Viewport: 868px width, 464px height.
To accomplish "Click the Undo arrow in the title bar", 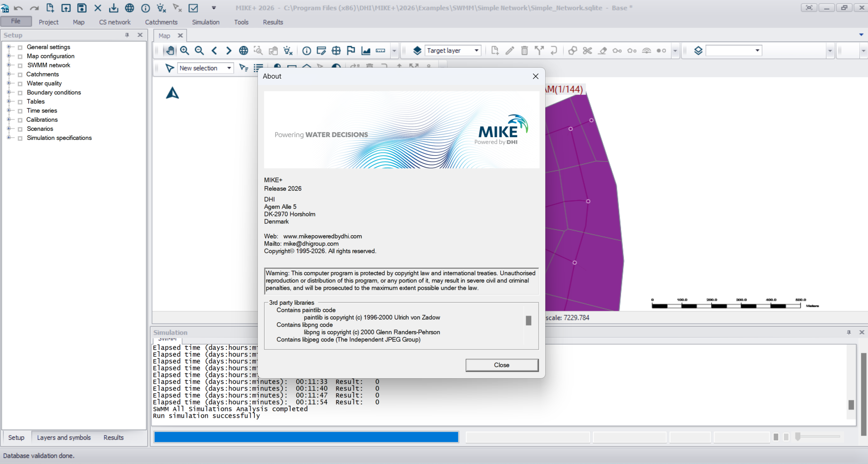I will (19, 8).
